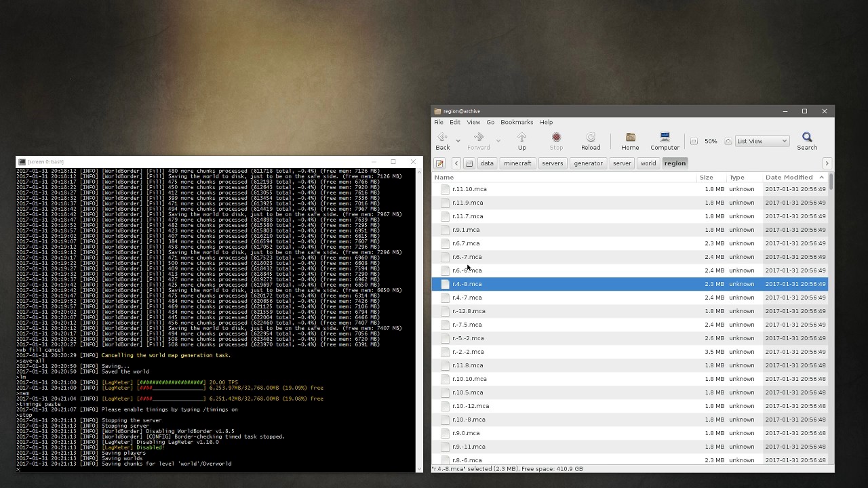This screenshot has height=488, width=868.
Task: Go up one folder with Up button
Action: 521,141
